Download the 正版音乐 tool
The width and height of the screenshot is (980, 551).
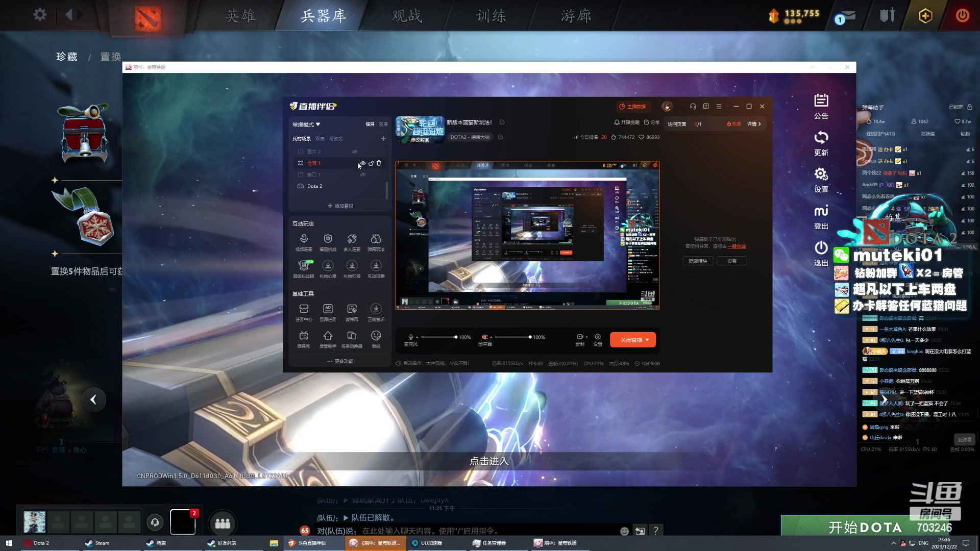(376, 312)
